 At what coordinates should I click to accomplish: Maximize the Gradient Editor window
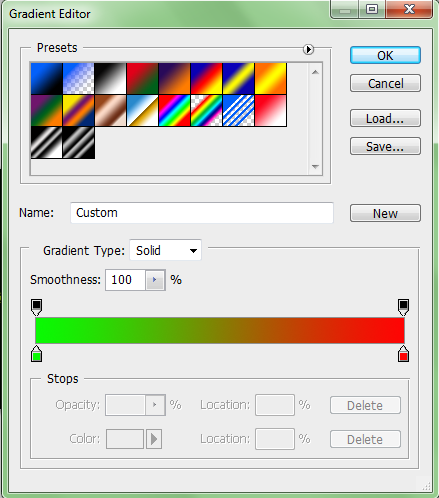pyautogui.click(x=372, y=9)
